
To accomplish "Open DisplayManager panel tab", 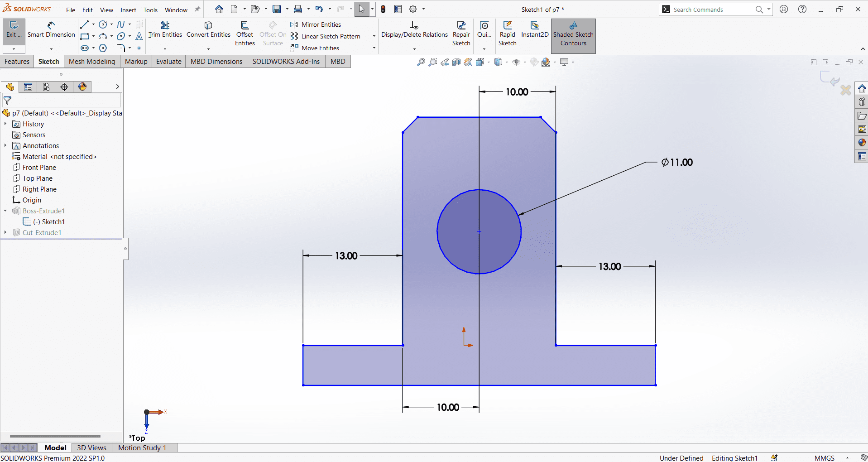I will pyautogui.click(x=82, y=87).
